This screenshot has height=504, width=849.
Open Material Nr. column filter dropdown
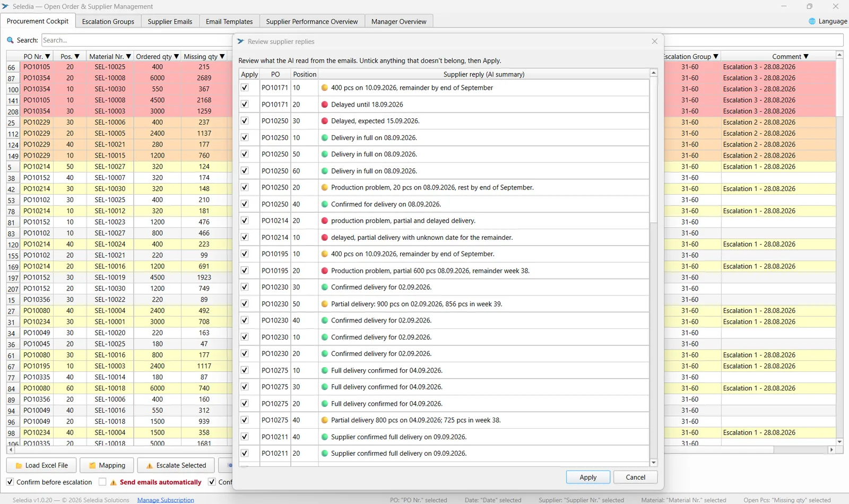128,56
